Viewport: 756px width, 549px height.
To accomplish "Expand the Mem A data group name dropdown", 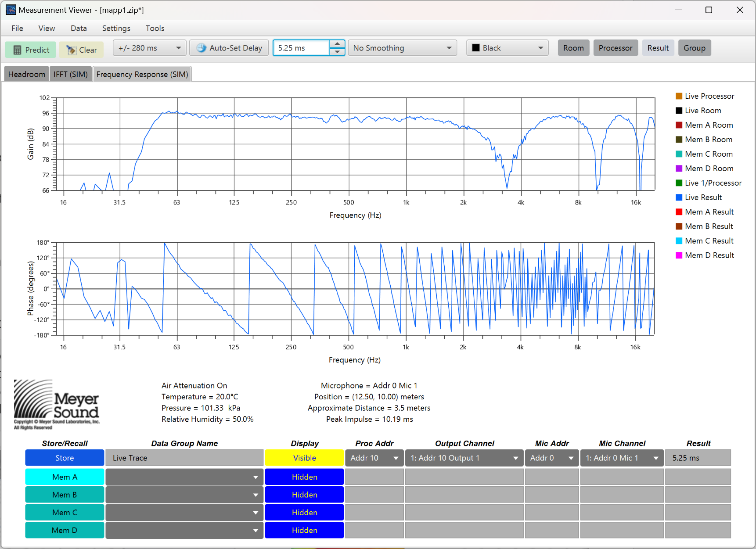I will [256, 477].
